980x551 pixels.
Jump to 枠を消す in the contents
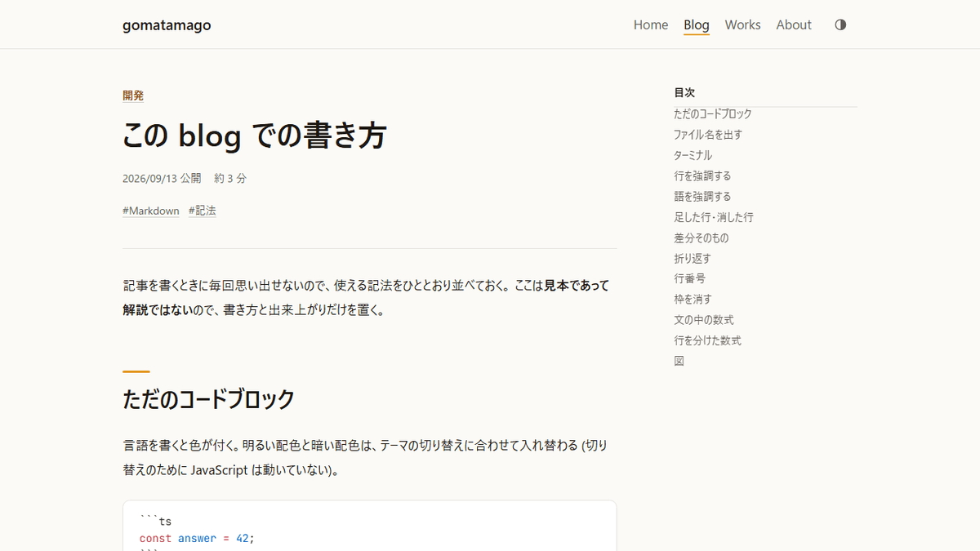click(x=693, y=299)
